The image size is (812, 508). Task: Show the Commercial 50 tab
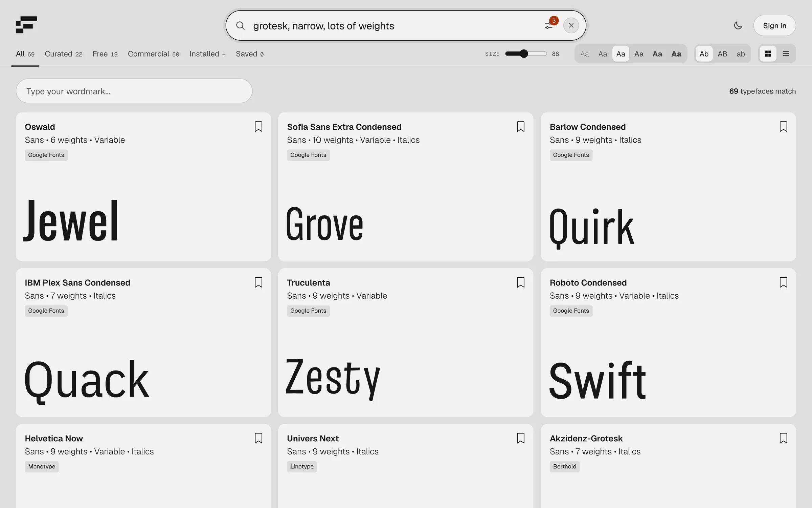(154, 54)
